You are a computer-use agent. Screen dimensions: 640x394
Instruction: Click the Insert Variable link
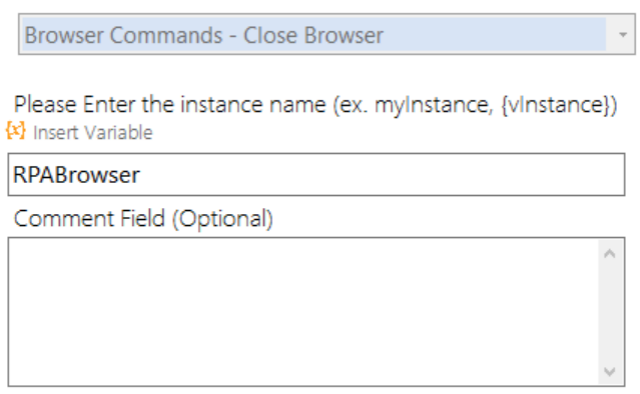tap(93, 133)
